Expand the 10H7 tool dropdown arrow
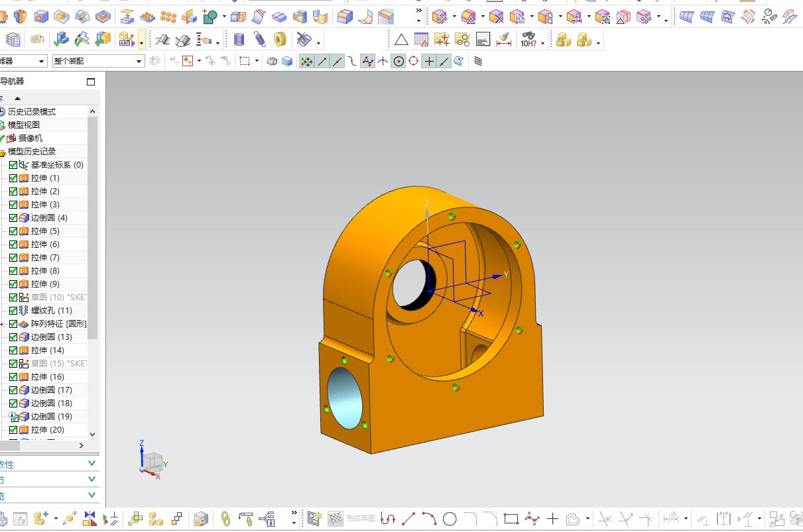Screen dimensions: 803x532 point(543,44)
